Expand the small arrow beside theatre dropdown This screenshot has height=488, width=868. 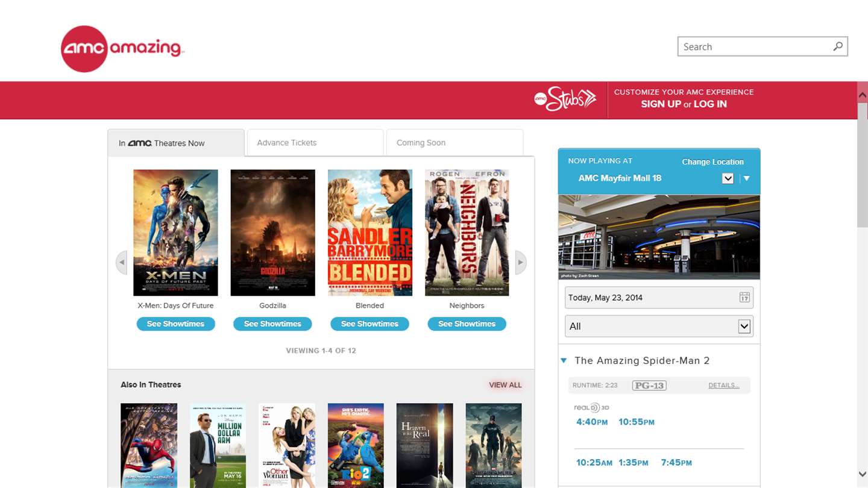[x=747, y=178]
